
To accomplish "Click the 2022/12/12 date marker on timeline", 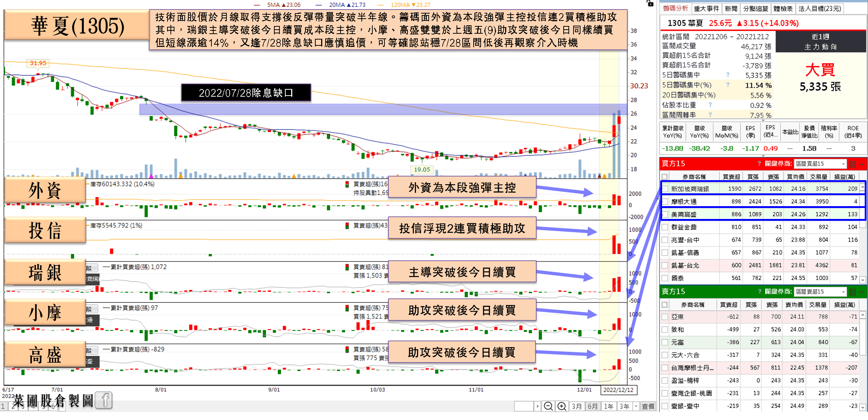I will click(619, 390).
